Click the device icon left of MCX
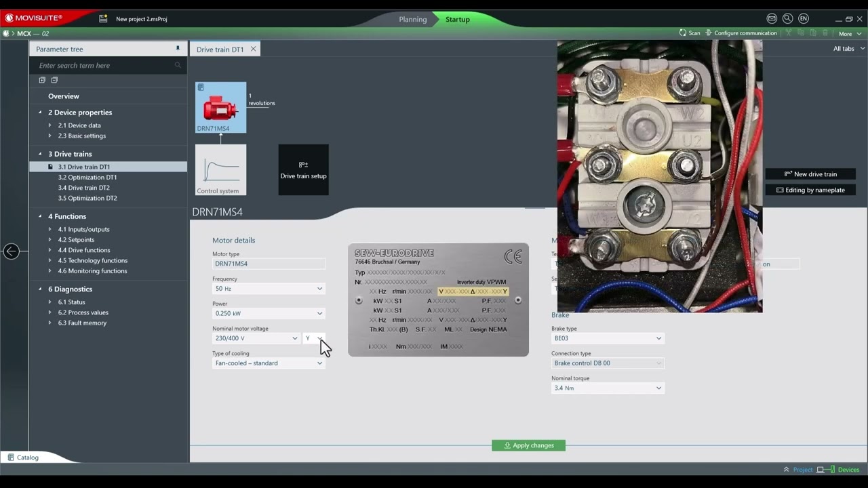The height and width of the screenshot is (488, 868). tap(6, 33)
